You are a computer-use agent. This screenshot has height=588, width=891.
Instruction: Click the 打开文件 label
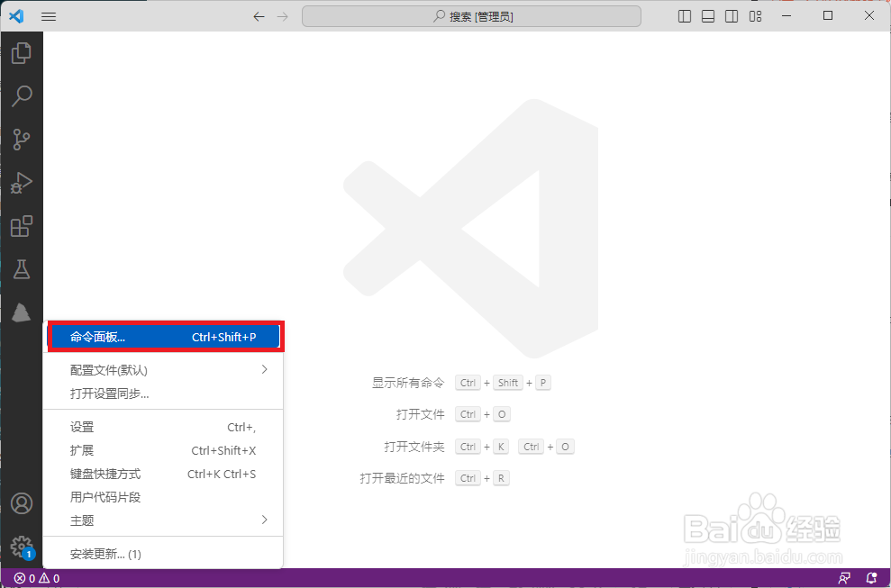tap(421, 415)
